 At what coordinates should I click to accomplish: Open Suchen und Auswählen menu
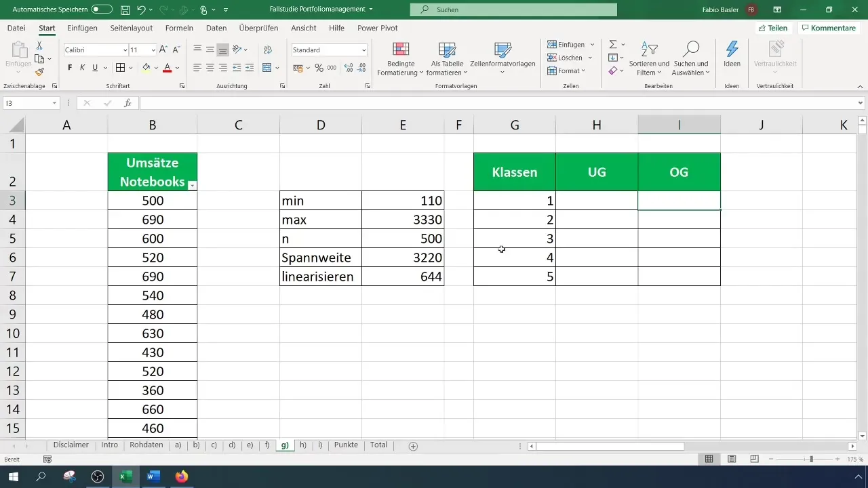pyautogui.click(x=690, y=59)
